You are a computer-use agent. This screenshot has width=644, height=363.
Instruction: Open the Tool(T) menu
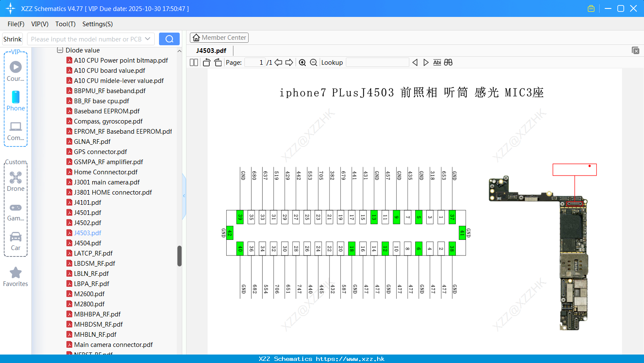tap(66, 24)
